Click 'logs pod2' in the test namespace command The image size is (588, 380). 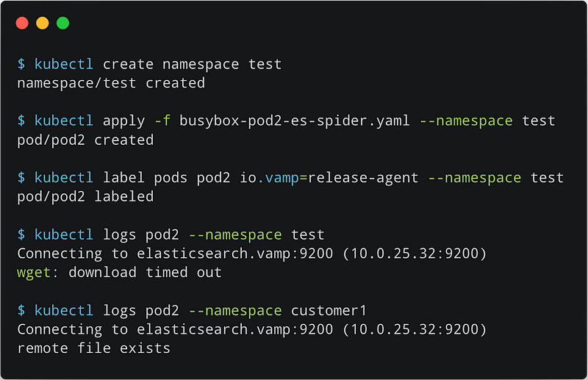point(140,235)
